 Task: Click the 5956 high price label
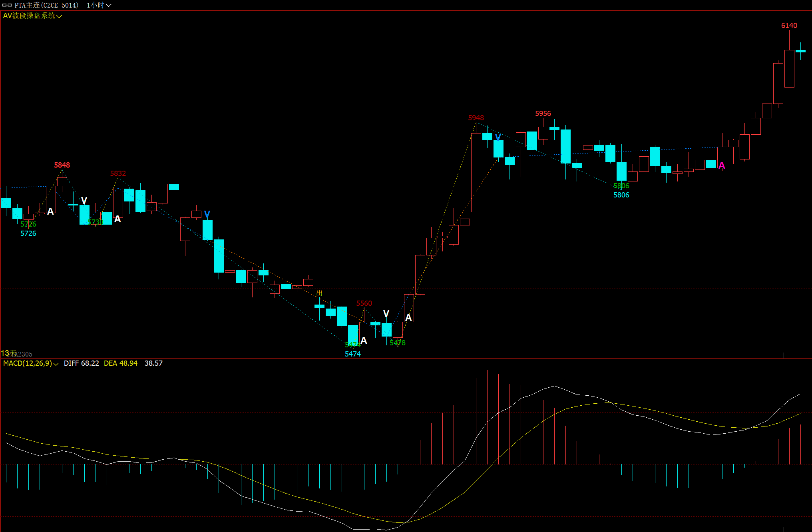point(543,114)
